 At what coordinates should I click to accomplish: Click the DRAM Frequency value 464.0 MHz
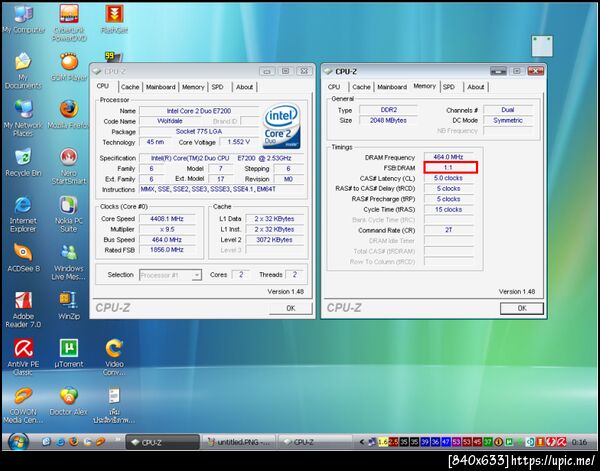(x=448, y=157)
